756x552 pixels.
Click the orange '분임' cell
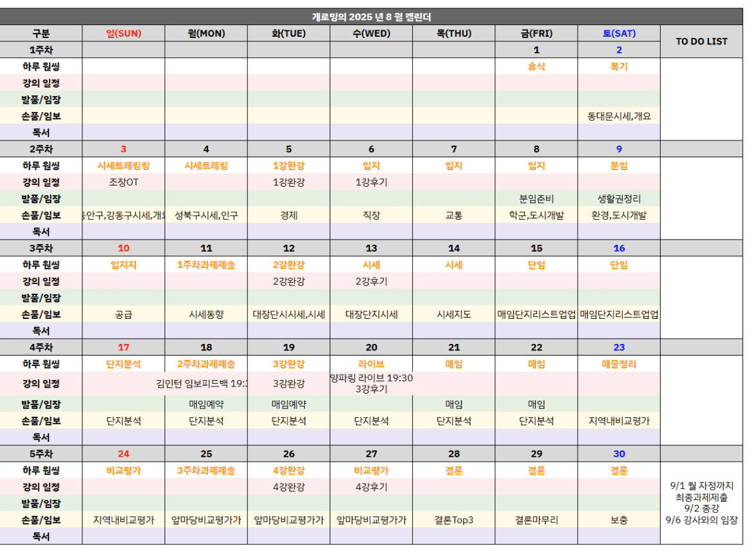point(619,166)
